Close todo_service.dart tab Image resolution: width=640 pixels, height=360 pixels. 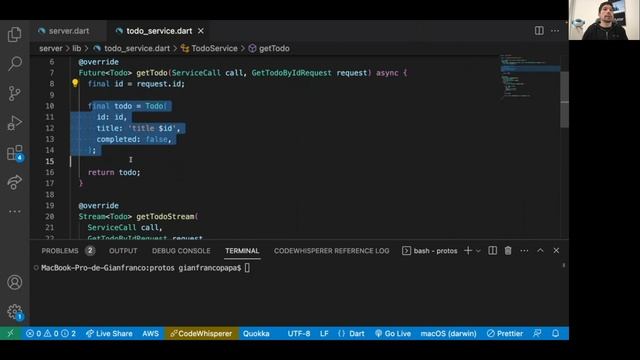tap(201, 31)
